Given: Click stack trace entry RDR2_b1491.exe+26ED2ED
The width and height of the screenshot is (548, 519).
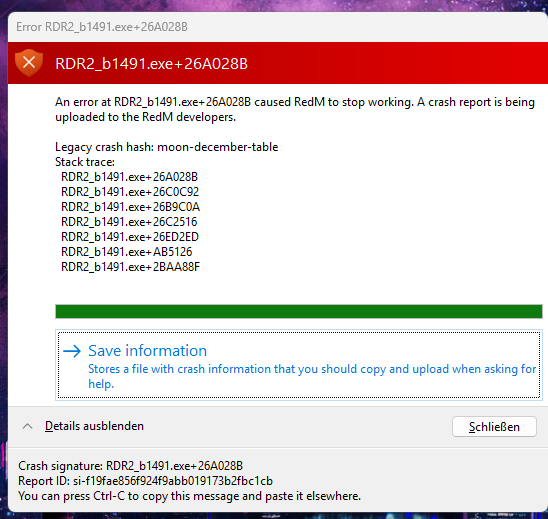Looking at the screenshot, I should pos(130,237).
